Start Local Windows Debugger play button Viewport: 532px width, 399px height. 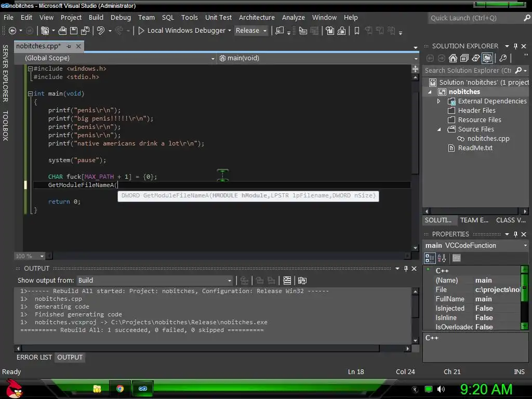pyautogui.click(x=141, y=31)
